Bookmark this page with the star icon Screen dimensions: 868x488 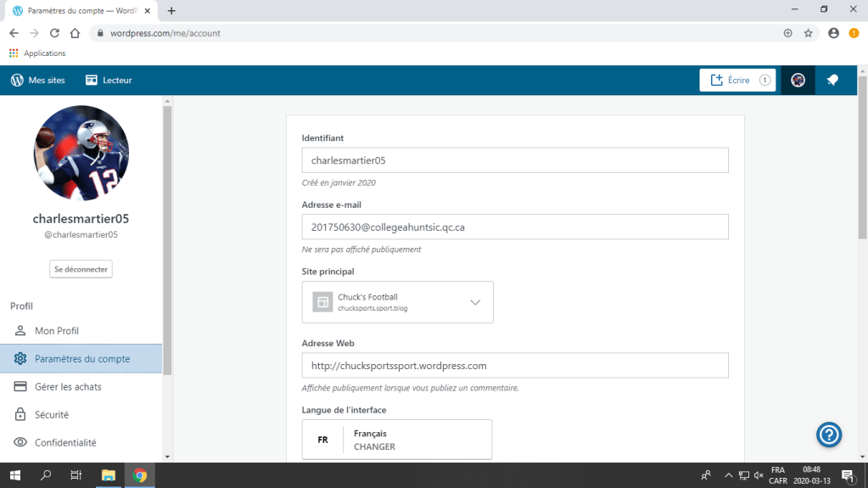[808, 33]
